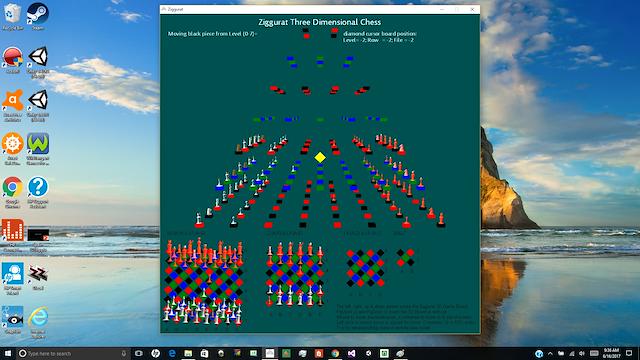Click the Ziggurat window title bar text
The height and width of the screenshot is (360, 640).
tap(176, 9)
